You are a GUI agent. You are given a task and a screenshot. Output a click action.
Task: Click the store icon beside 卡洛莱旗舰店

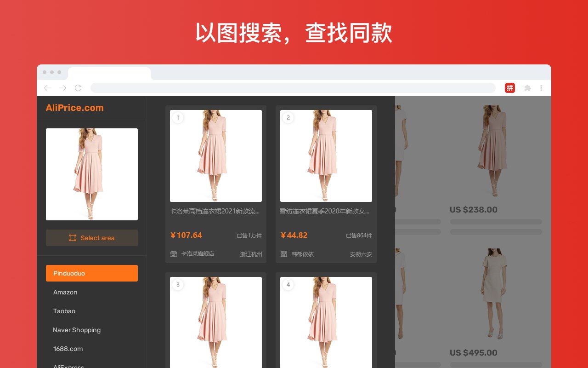174,254
